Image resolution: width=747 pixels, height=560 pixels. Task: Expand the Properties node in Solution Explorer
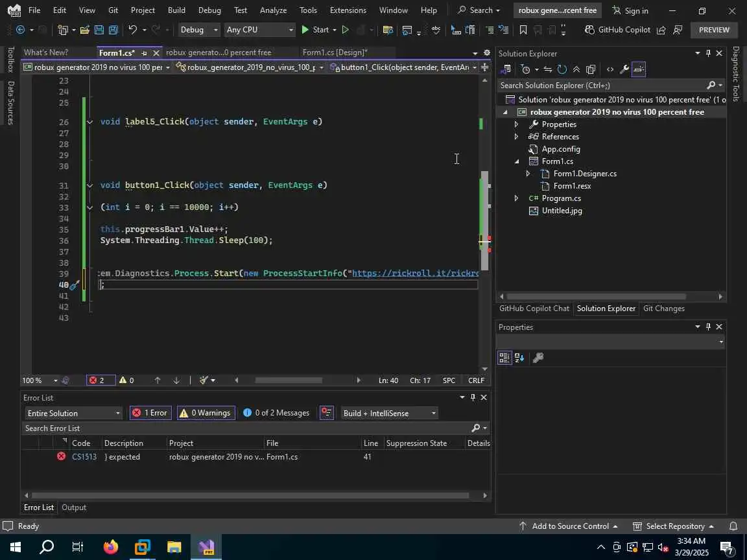516,124
